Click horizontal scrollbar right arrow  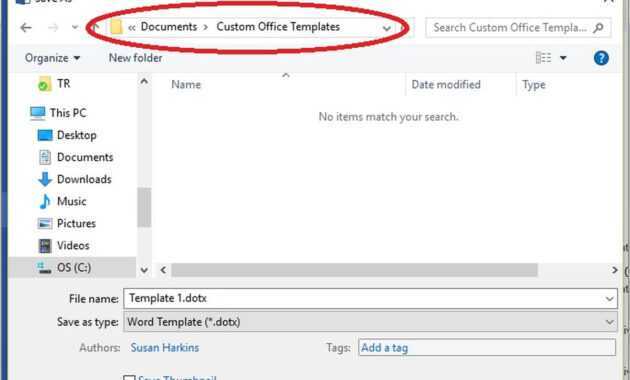[614, 270]
